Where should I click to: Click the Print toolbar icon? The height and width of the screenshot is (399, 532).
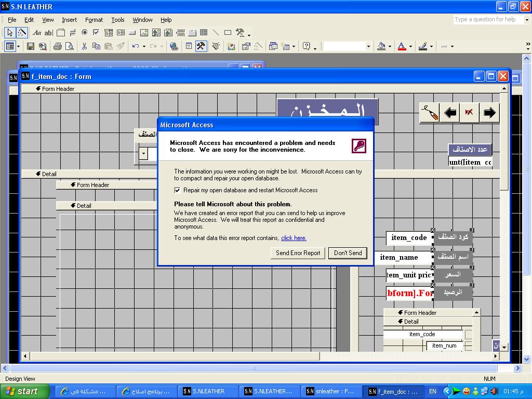point(58,46)
